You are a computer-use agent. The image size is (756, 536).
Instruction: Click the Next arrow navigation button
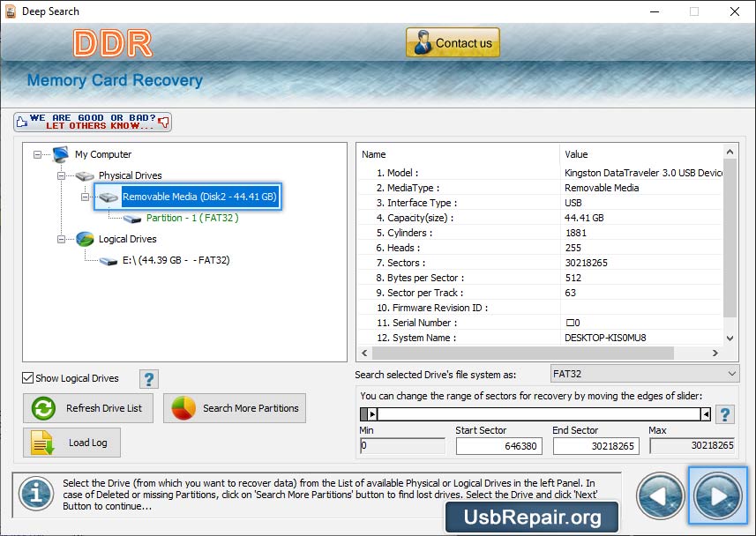pyautogui.click(x=718, y=495)
